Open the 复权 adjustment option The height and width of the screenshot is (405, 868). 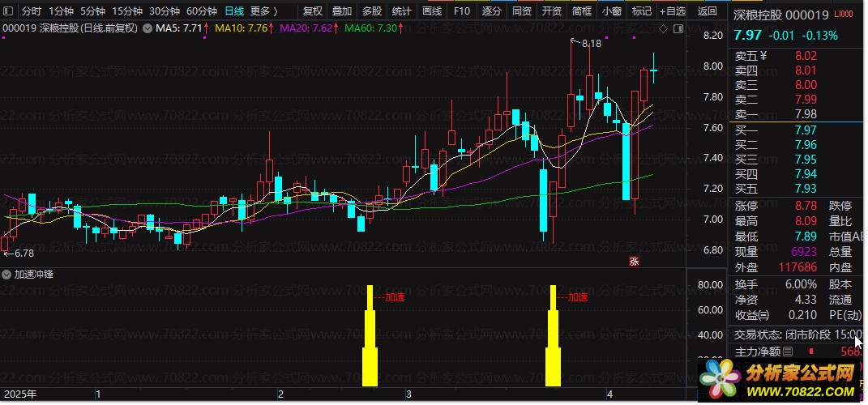(313, 11)
